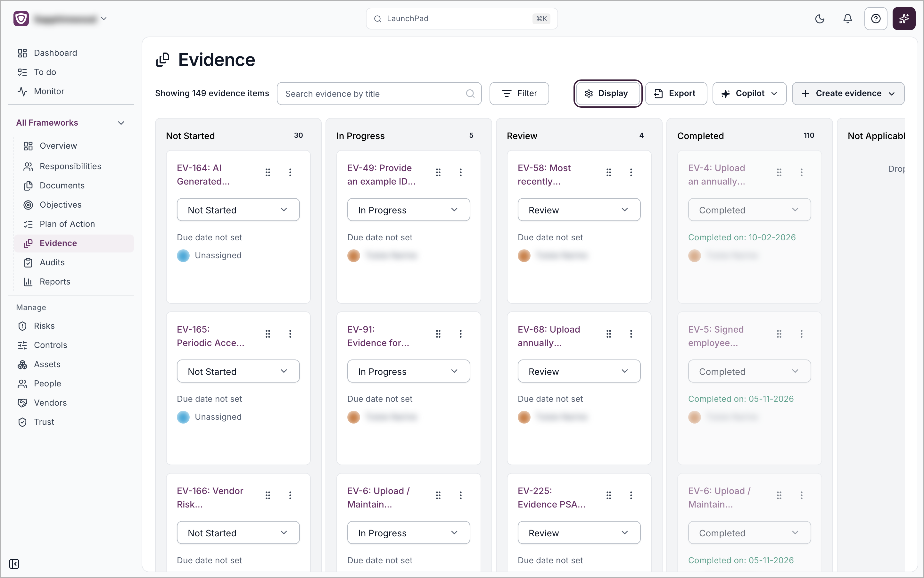Click the magnifier icon in evidence search
Screen dimensions: 924x578
470,94
